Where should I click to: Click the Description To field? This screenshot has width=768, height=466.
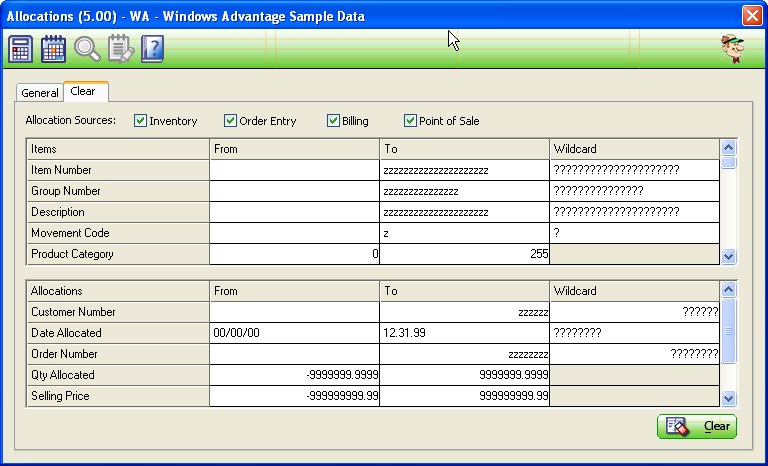(464, 212)
